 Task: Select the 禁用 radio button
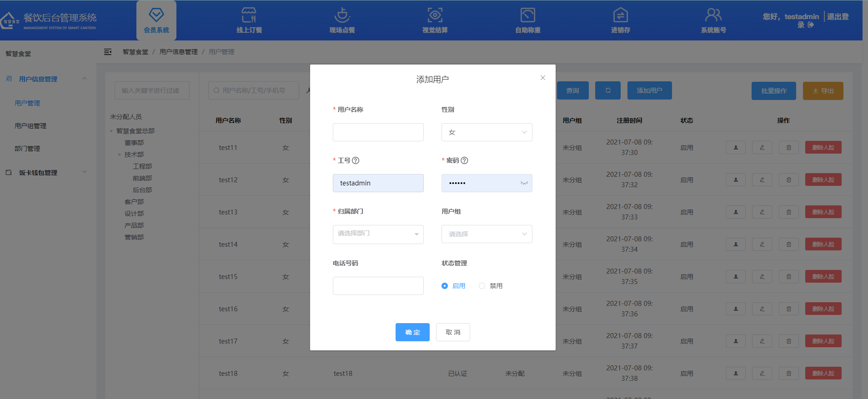tap(482, 286)
